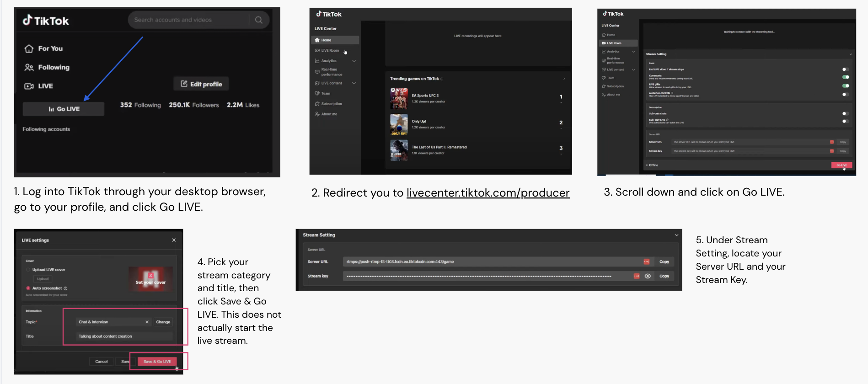Click the red dots icon in step 5 Stream key field
Viewport: 868px width, 384px height.
(x=637, y=276)
